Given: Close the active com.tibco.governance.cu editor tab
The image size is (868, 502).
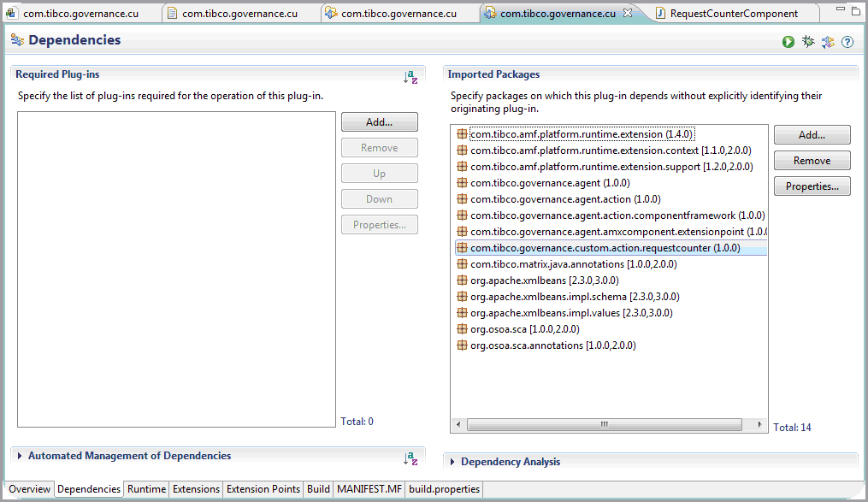Looking at the screenshot, I should tap(628, 13).
